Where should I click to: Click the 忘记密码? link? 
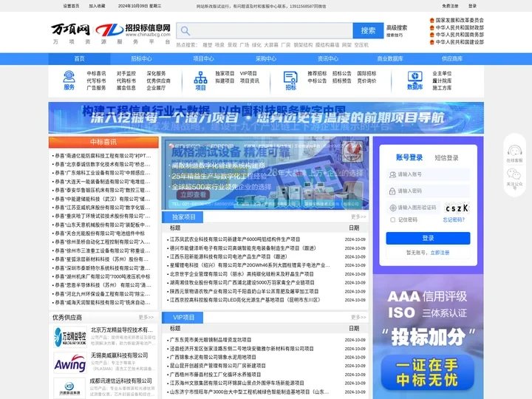click(454, 220)
